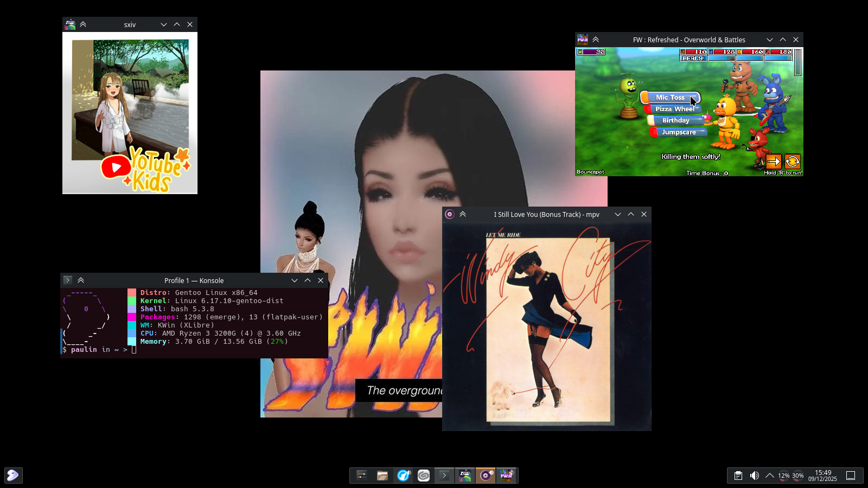Viewport: 868px width, 488px height.
Task: Toggle keep-above on mpv window
Action: [x=463, y=214]
